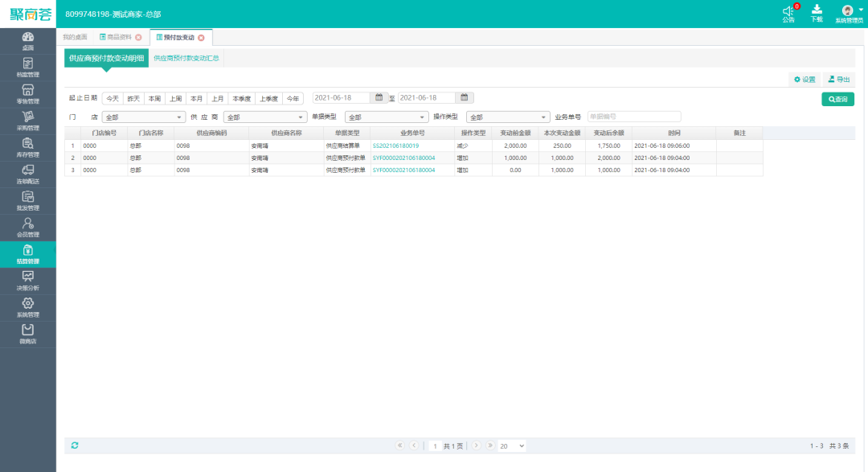Select the 今天 quick date filter

[113, 99]
